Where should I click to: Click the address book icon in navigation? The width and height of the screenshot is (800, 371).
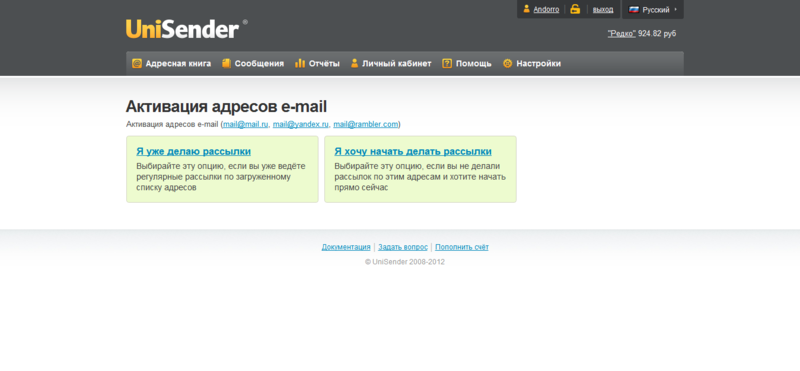[x=137, y=63]
